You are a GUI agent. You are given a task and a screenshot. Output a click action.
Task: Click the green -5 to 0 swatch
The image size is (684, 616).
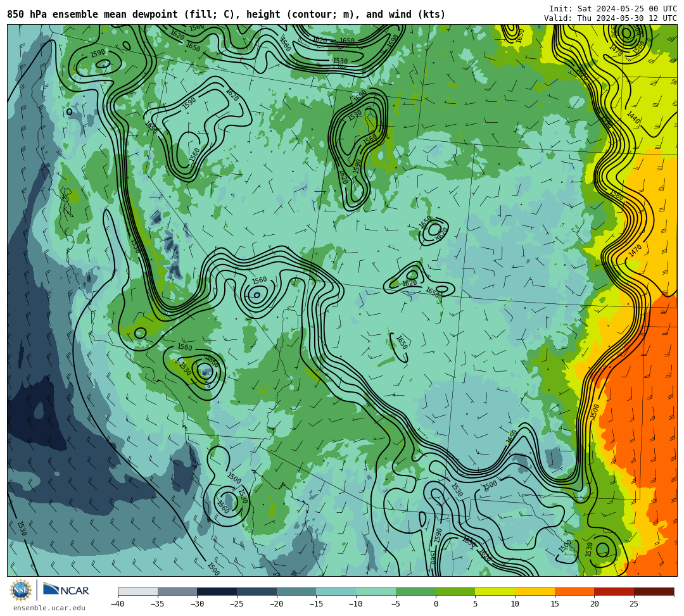[x=415, y=591]
